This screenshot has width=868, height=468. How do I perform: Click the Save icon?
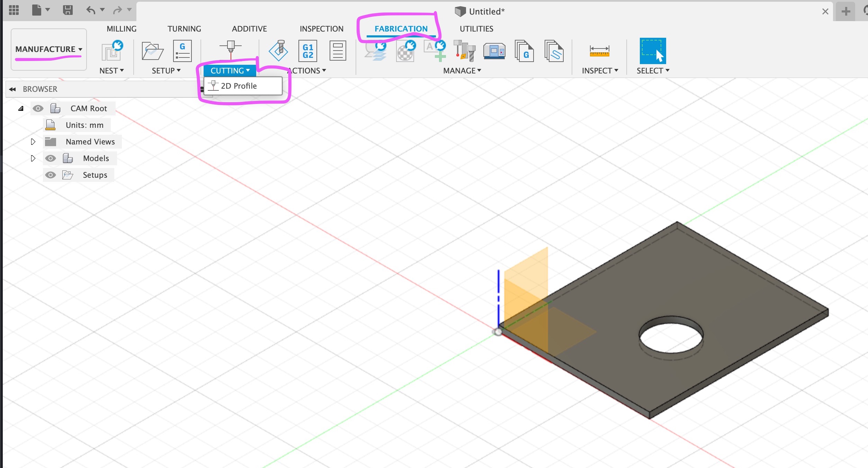(x=68, y=10)
